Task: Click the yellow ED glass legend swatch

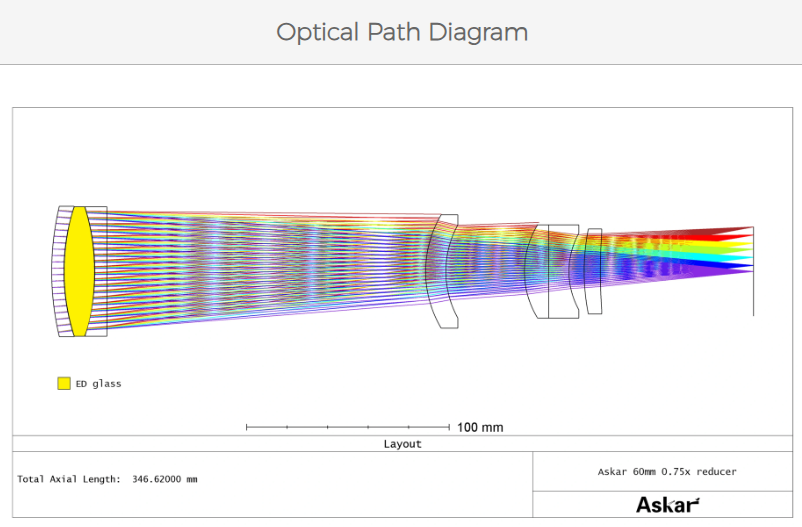Action: (x=64, y=383)
